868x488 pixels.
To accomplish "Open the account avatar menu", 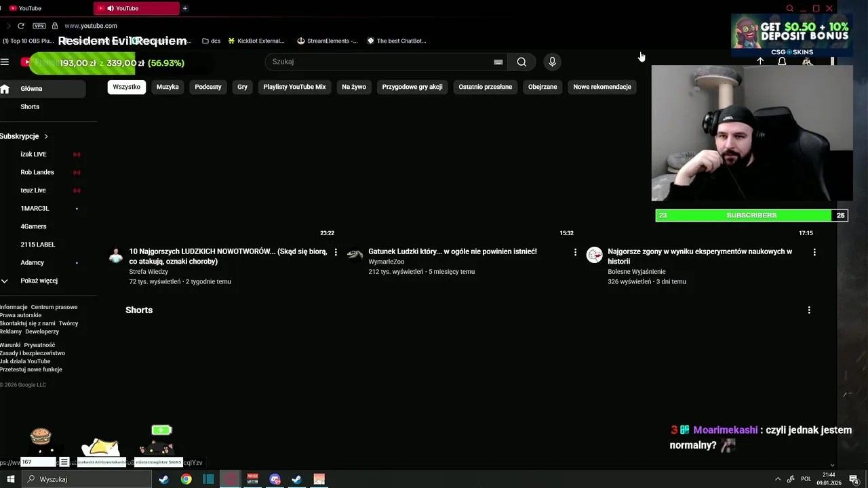I will (807, 62).
